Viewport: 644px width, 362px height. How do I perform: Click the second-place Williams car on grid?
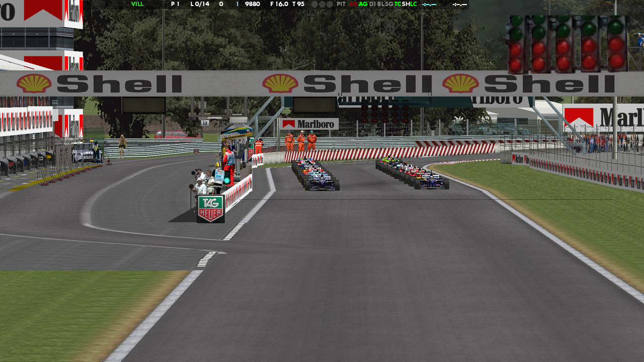click(432, 180)
